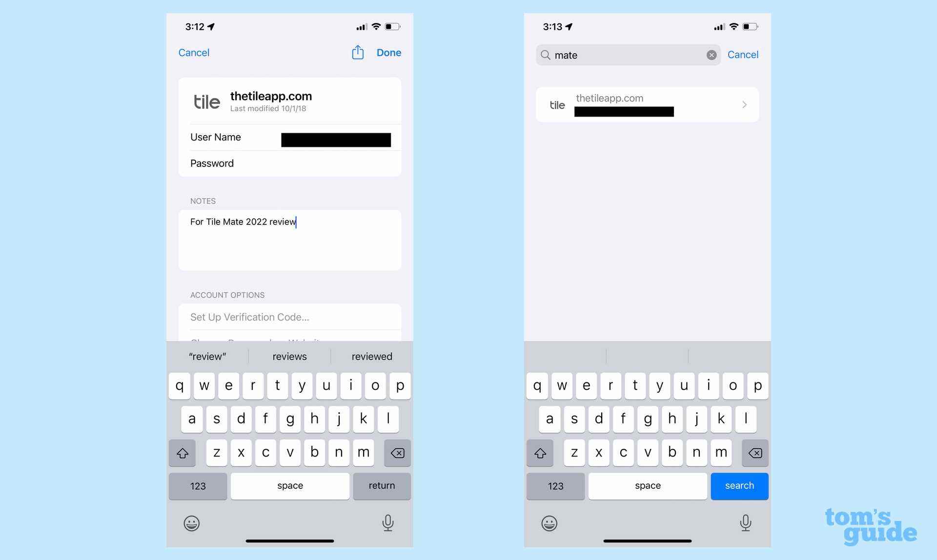
Task: Tap the battery icon in status bar
Action: click(394, 26)
